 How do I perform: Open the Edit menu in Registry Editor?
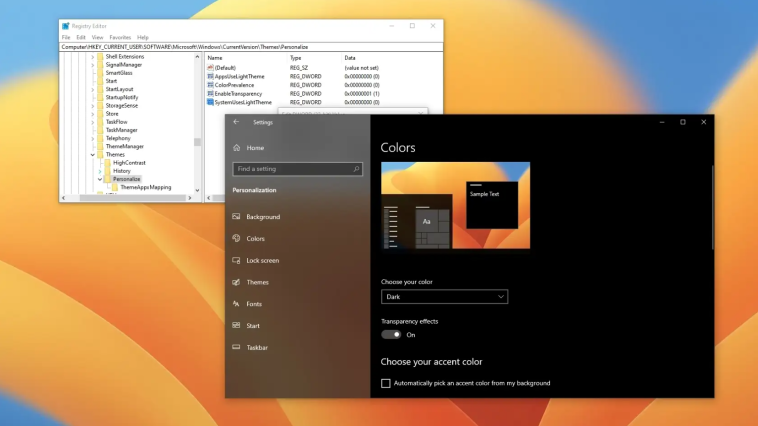81,37
